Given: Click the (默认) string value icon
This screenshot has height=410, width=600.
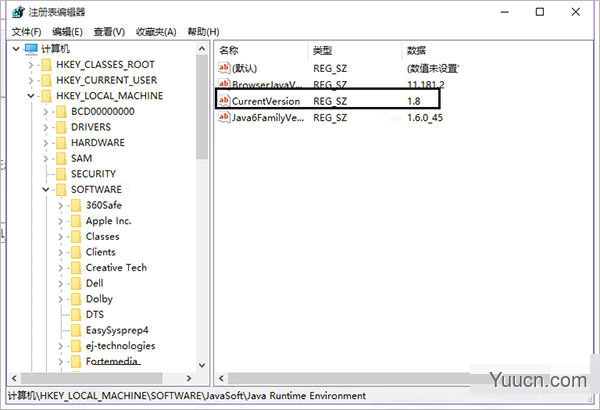Looking at the screenshot, I should (224, 68).
